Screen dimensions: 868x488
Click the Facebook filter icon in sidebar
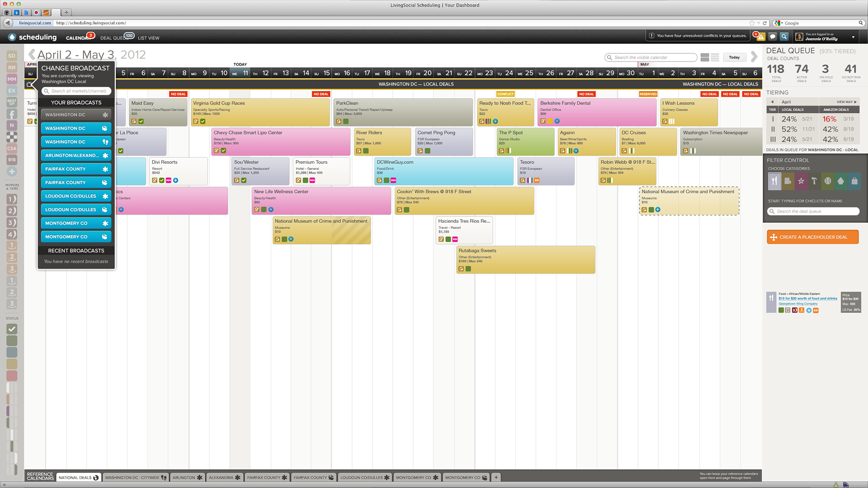tap(12, 114)
